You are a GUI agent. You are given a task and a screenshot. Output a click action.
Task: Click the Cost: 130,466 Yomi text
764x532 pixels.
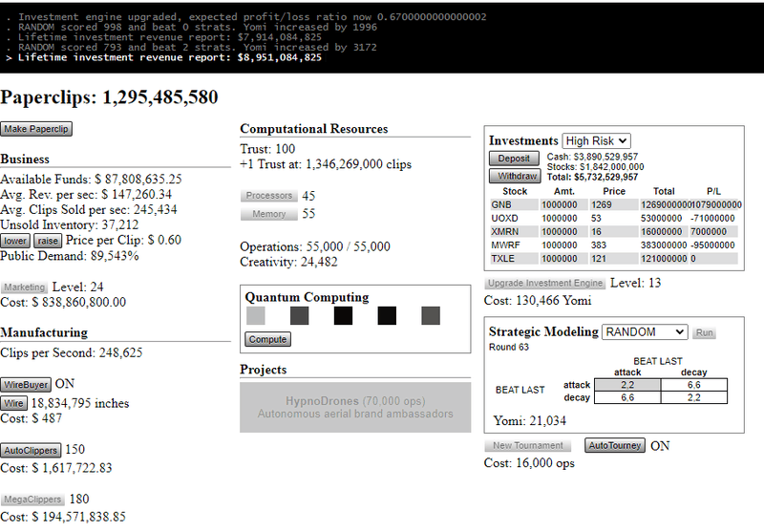(x=538, y=301)
